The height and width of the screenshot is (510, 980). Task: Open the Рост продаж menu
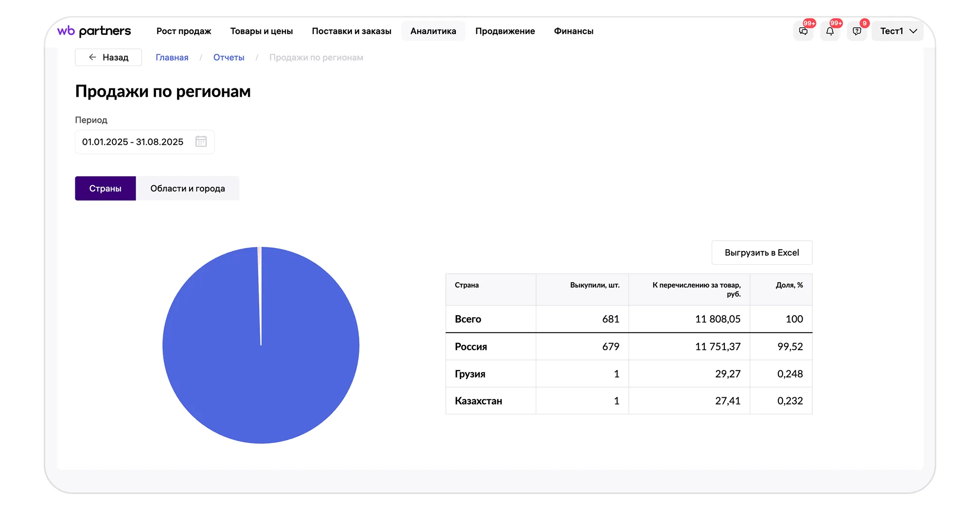184,31
